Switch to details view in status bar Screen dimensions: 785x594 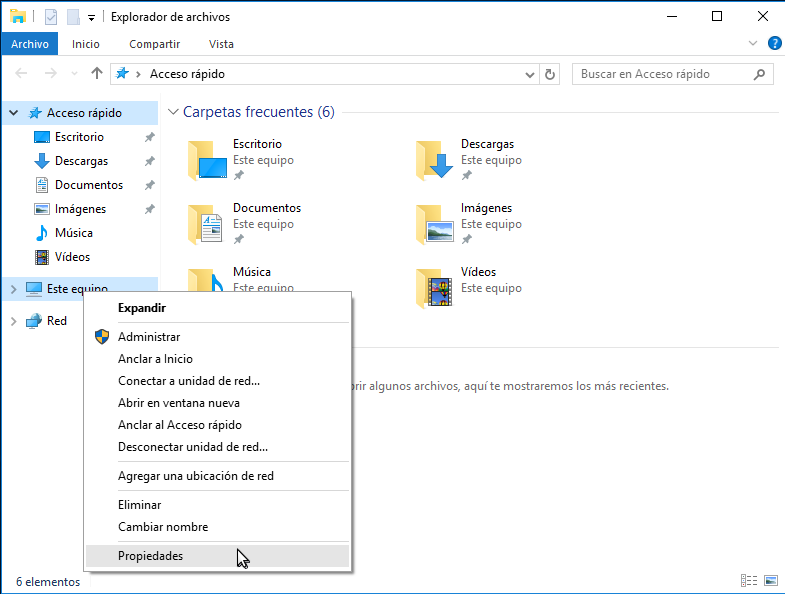tap(749, 580)
